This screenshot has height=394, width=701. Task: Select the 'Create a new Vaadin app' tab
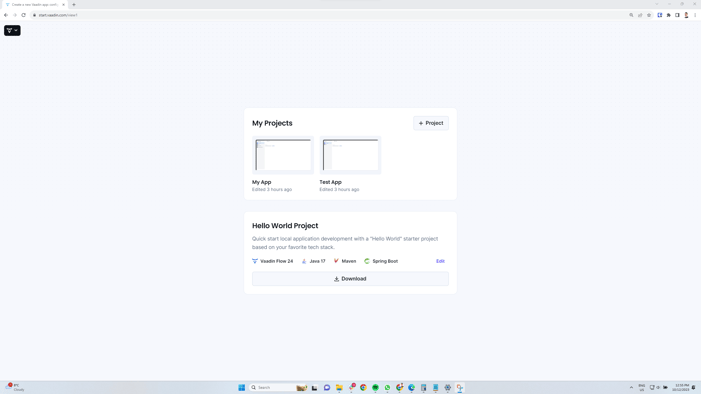point(35,4)
